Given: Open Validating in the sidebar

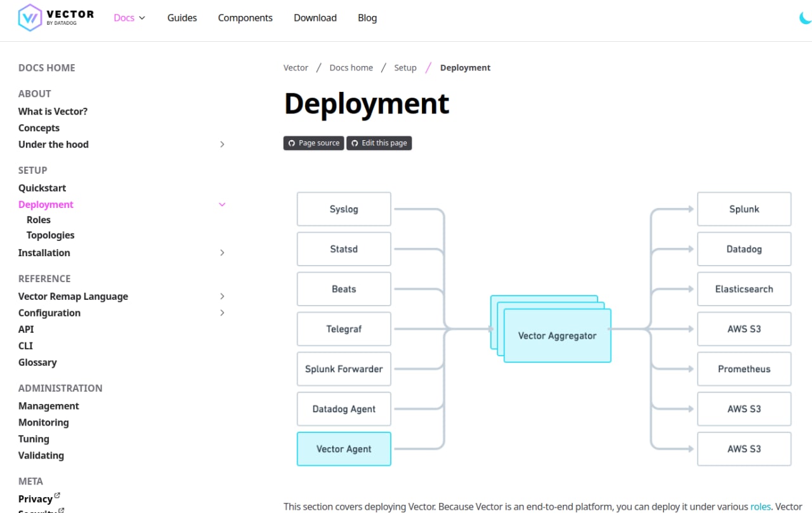Looking at the screenshot, I should (x=41, y=456).
